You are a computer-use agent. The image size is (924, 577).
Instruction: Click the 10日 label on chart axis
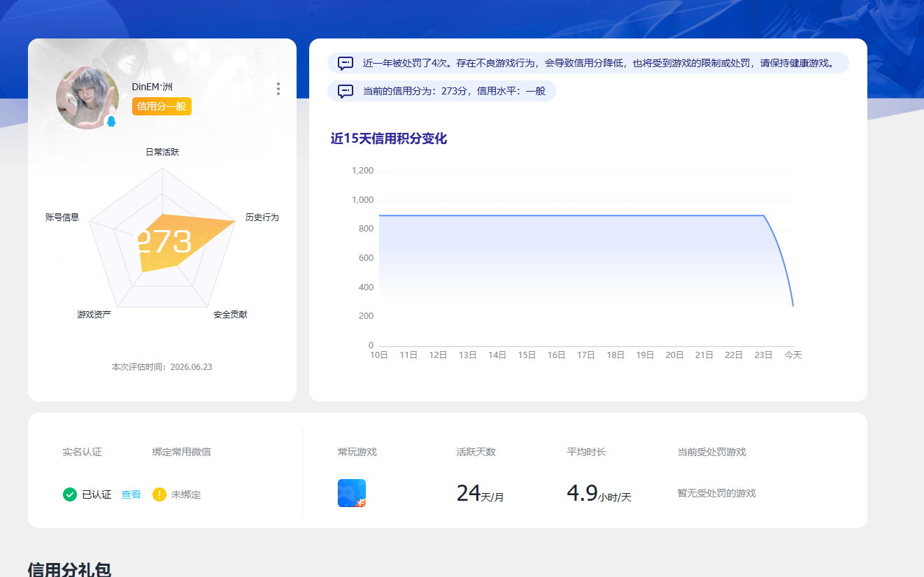379,355
